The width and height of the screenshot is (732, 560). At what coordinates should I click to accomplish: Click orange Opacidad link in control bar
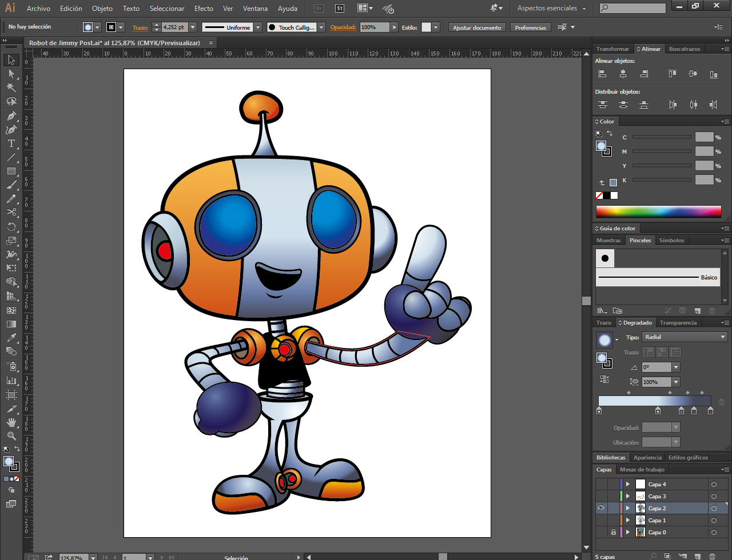point(343,27)
